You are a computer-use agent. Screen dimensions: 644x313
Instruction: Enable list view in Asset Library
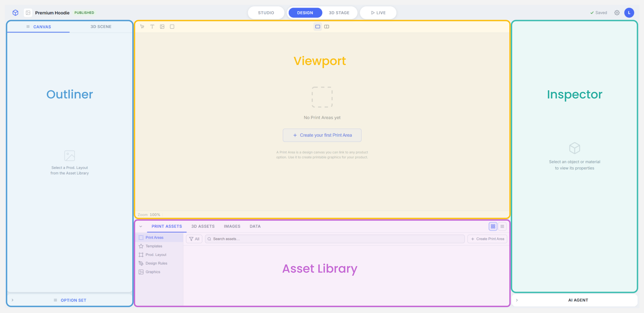(x=502, y=226)
